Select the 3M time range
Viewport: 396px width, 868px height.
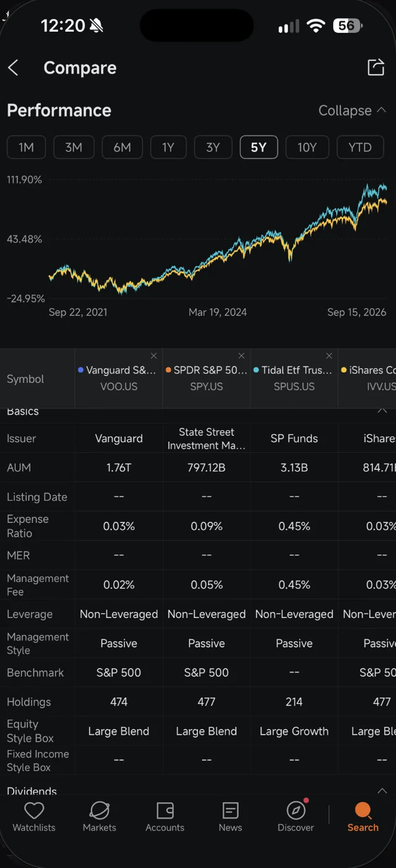click(x=74, y=147)
